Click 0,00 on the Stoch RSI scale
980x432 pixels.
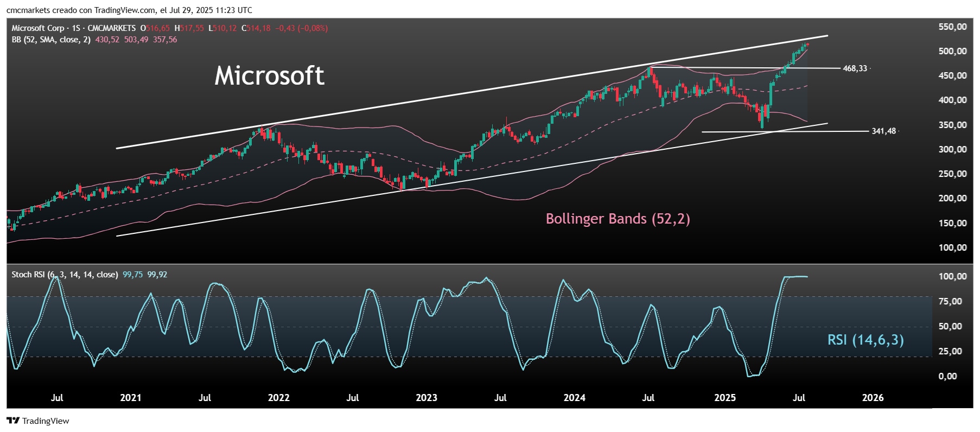[x=948, y=376]
